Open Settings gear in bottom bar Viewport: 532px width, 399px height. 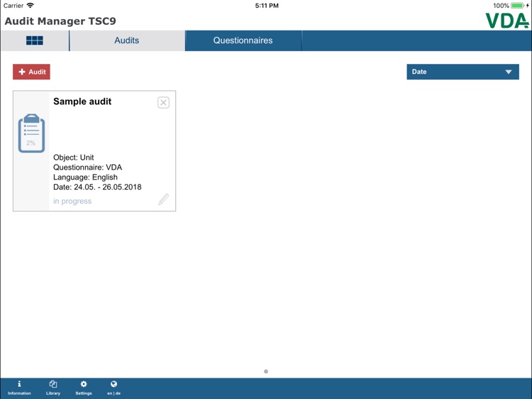[84, 388]
